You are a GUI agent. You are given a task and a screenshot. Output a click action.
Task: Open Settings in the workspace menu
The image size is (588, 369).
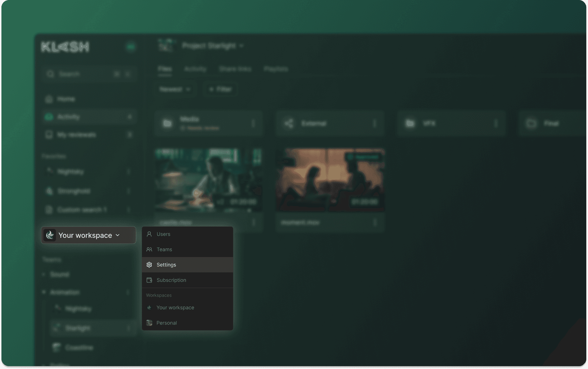pyautogui.click(x=187, y=265)
